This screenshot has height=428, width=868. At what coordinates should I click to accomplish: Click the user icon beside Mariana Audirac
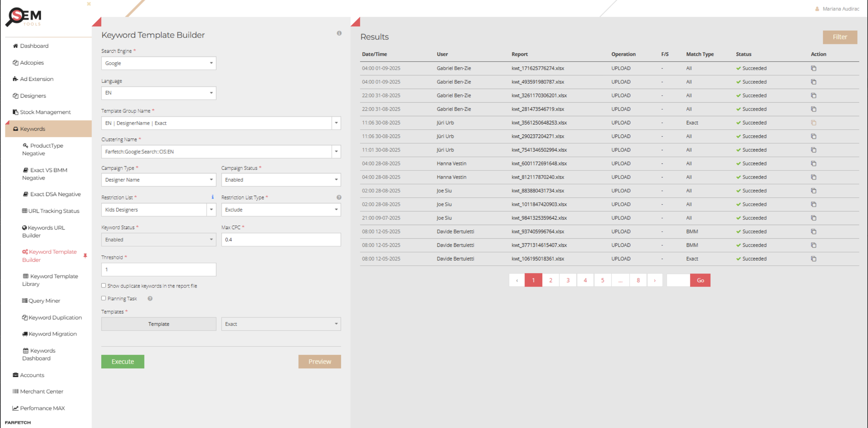pyautogui.click(x=817, y=9)
